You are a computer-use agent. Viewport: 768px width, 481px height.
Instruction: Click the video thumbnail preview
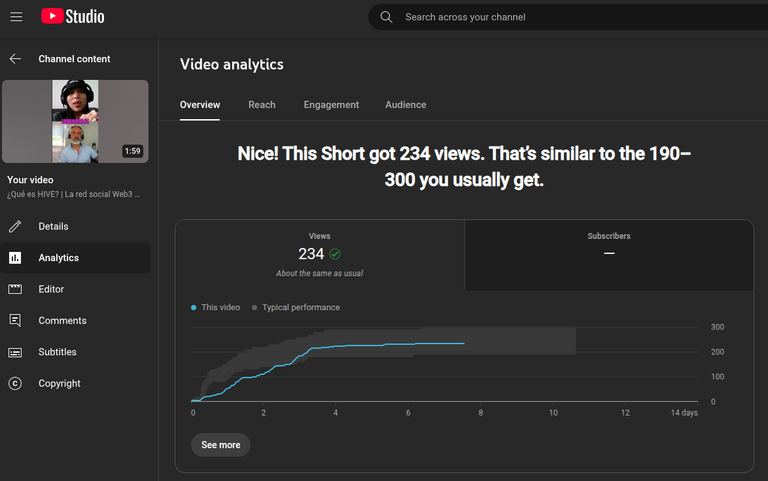pyautogui.click(x=75, y=121)
